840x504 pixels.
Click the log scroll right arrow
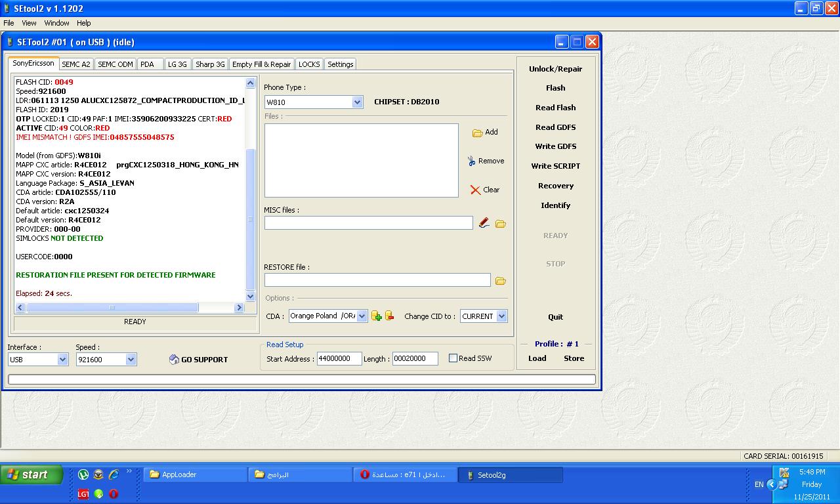(x=239, y=307)
